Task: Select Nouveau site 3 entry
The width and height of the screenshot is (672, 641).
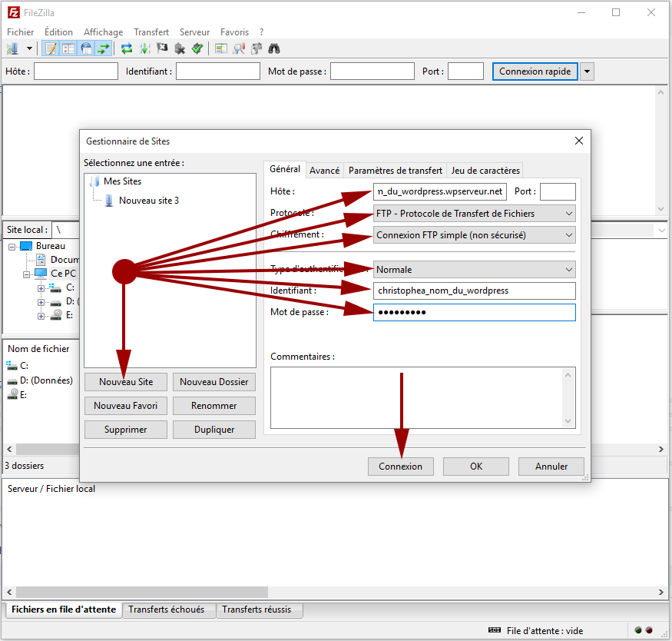Action: pyautogui.click(x=149, y=201)
